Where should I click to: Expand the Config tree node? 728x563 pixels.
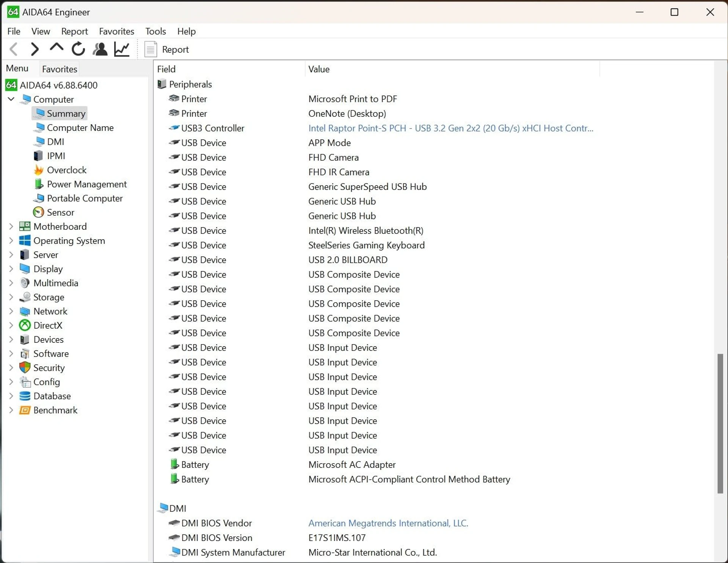[x=11, y=382]
